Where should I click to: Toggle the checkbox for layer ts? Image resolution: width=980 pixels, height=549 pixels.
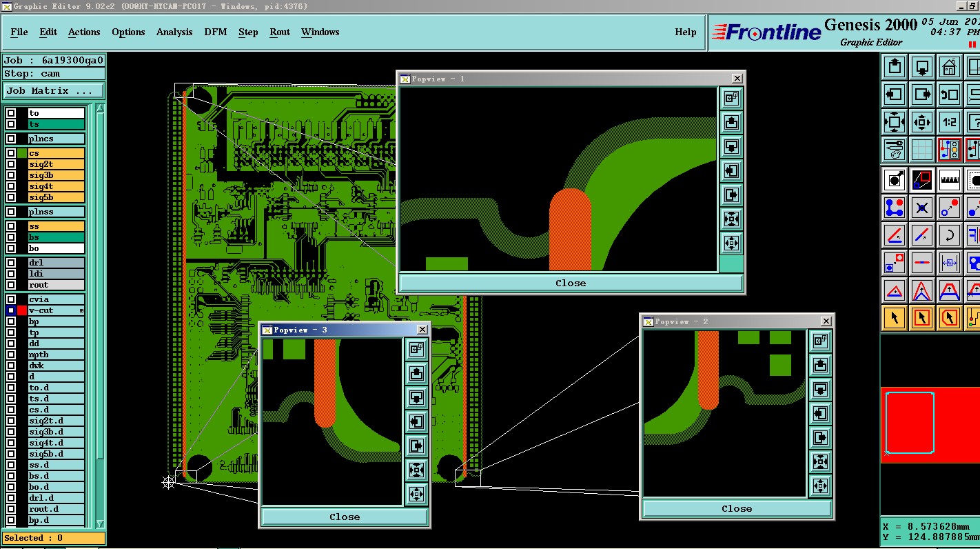pos(11,124)
